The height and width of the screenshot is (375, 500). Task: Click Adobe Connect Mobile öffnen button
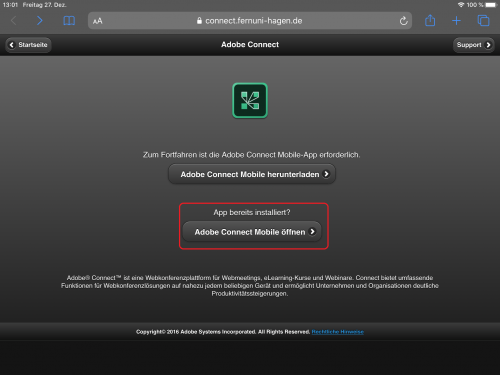tap(252, 232)
